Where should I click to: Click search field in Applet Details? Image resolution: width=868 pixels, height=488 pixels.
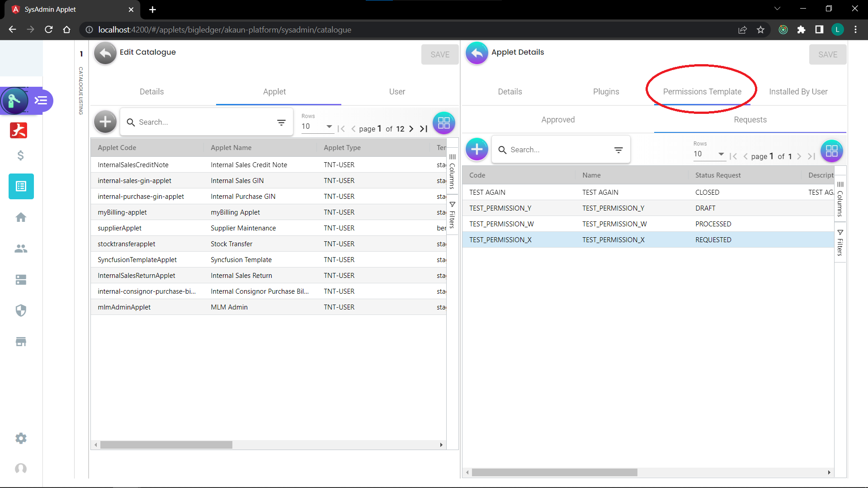[x=556, y=150]
